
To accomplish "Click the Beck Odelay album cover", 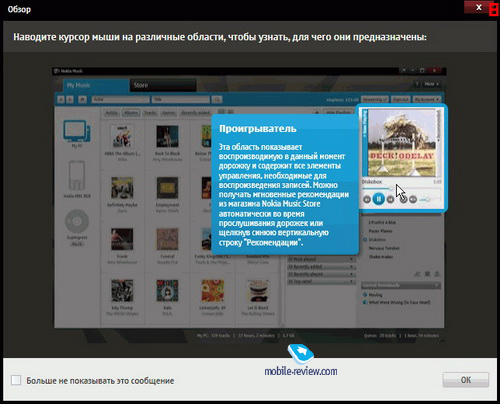I will click(x=402, y=143).
